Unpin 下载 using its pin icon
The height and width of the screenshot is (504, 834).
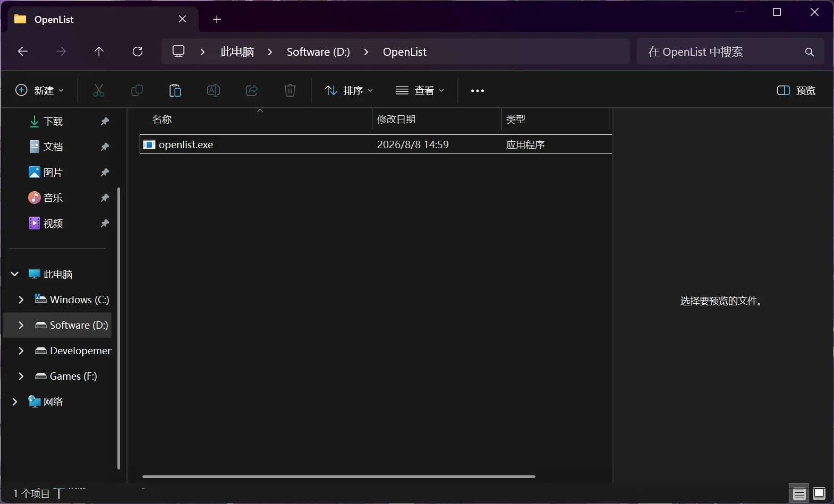coord(105,122)
